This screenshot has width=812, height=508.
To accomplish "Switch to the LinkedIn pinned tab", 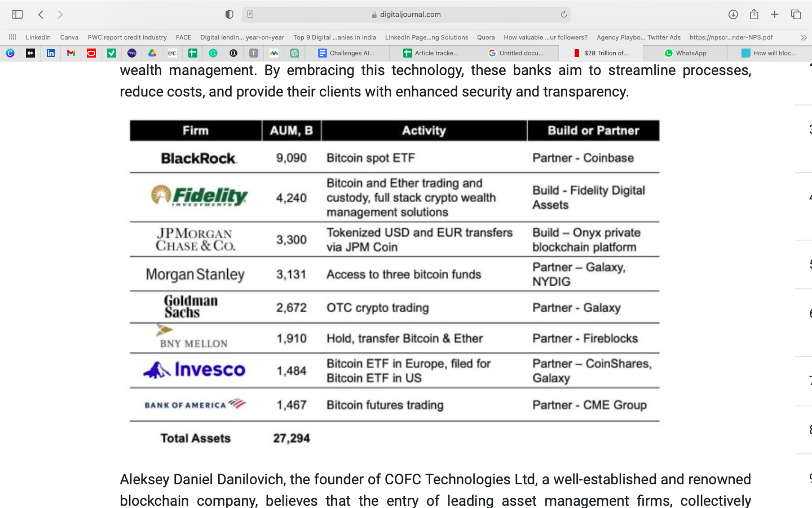I will 51,53.
